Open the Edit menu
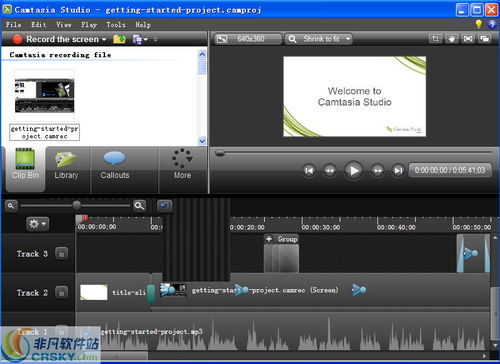Viewport: 500px width, 364px height. point(39,25)
